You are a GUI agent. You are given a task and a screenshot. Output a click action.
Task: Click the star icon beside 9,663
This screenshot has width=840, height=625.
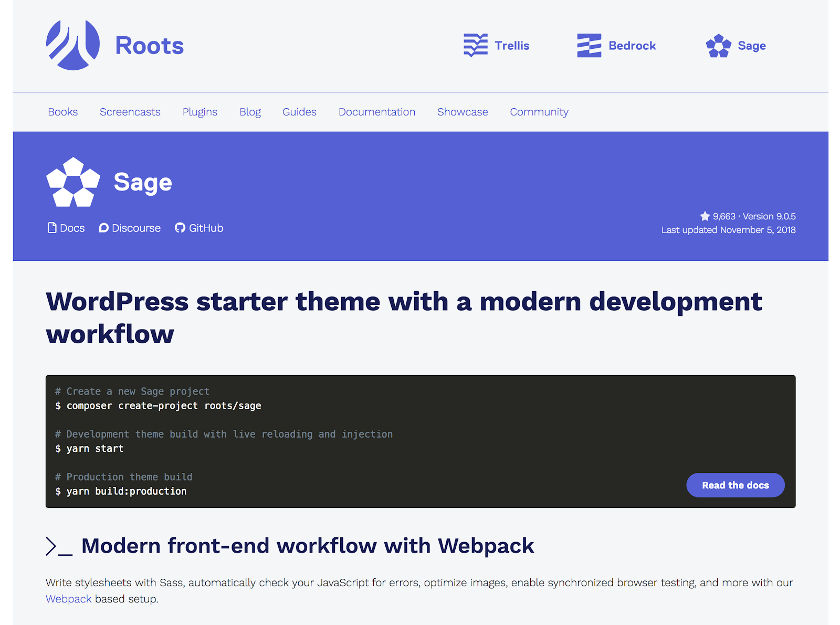pos(705,216)
